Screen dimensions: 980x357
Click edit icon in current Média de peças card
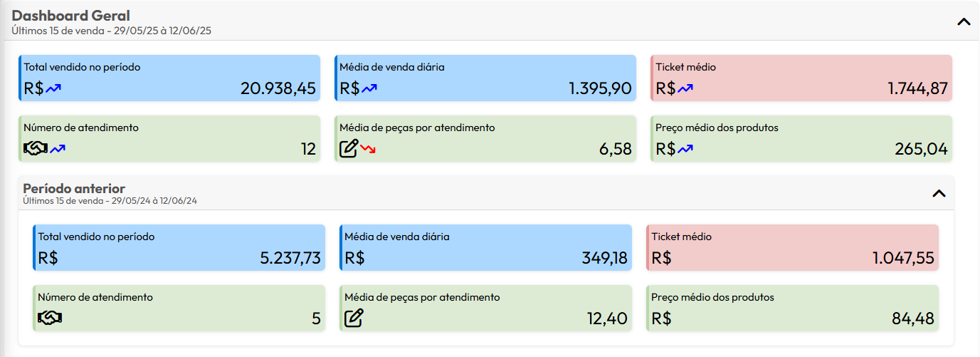pyautogui.click(x=349, y=149)
